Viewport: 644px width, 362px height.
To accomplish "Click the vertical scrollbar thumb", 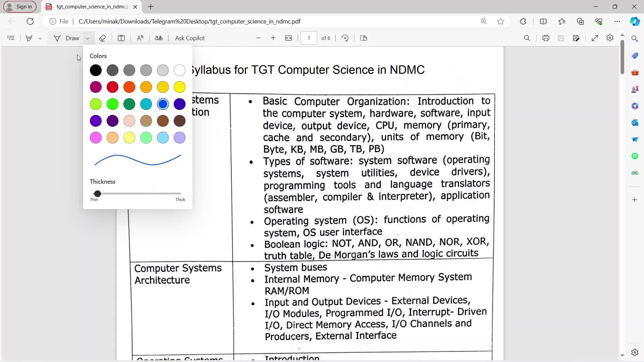I will pos(622,57).
